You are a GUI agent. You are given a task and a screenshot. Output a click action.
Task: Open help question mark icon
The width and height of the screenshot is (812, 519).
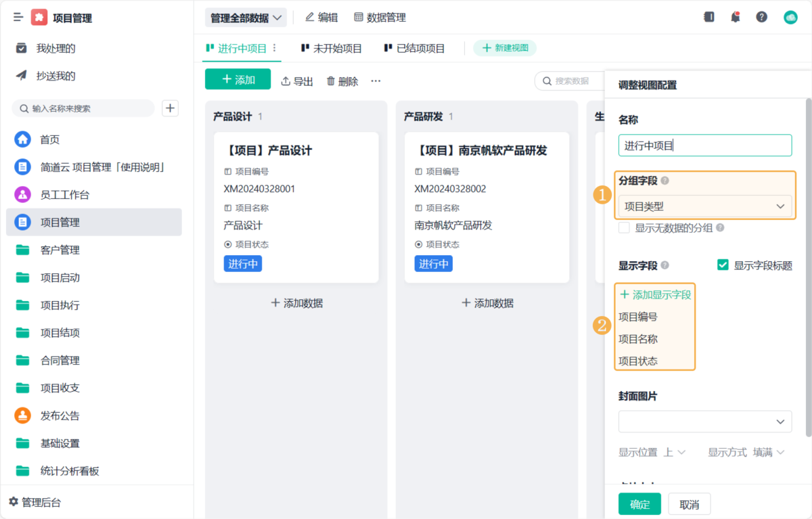[762, 18]
